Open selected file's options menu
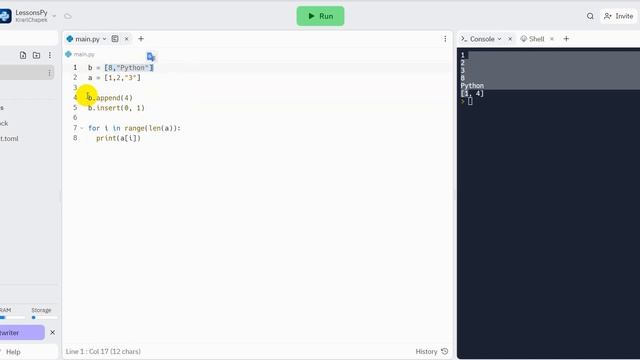Viewport: 640px width, 360px height. 49,73
